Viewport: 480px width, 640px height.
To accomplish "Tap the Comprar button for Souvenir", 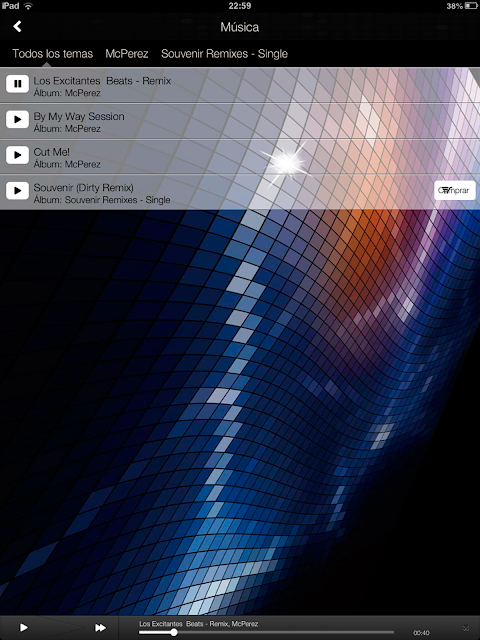I will tap(455, 190).
